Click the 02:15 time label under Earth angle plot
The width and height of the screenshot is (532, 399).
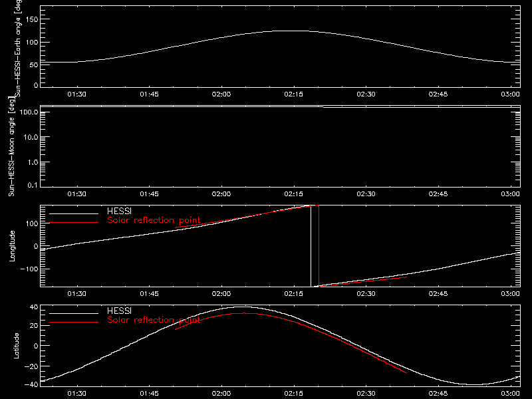point(293,94)
